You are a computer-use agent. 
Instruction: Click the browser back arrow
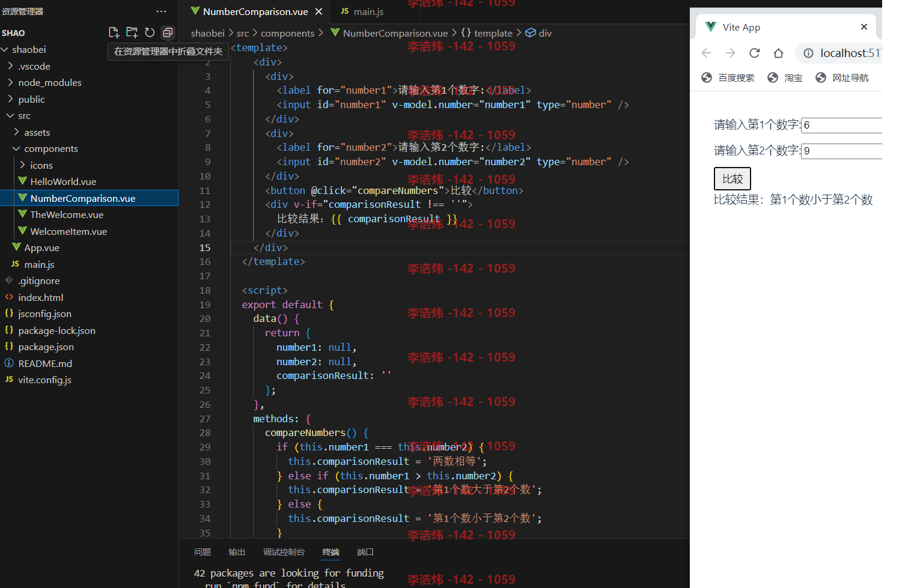[707, 53]
